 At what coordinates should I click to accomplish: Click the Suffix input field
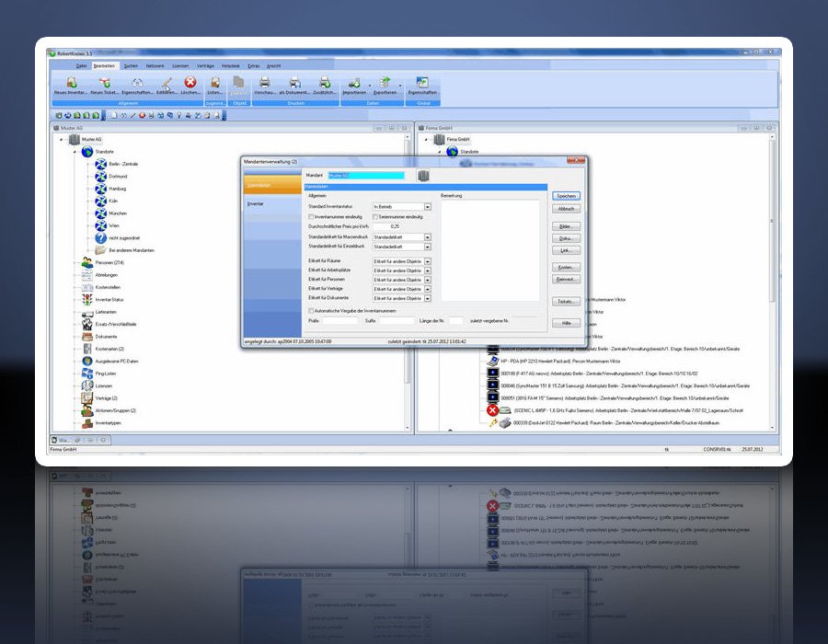tap(396, 321)
